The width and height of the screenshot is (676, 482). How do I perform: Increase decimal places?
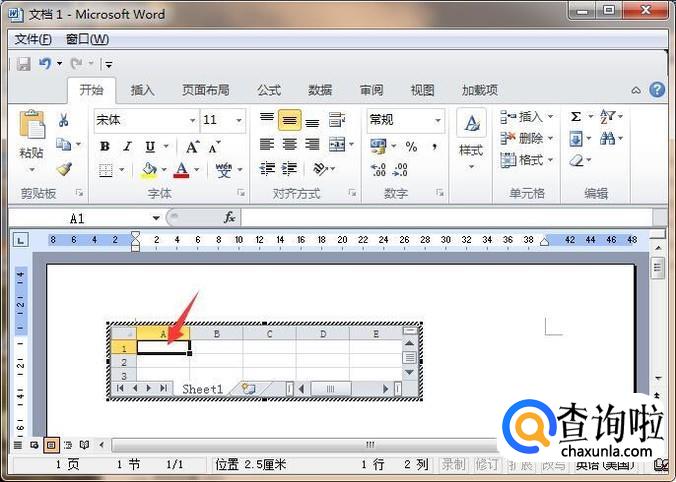pos(378,169)
